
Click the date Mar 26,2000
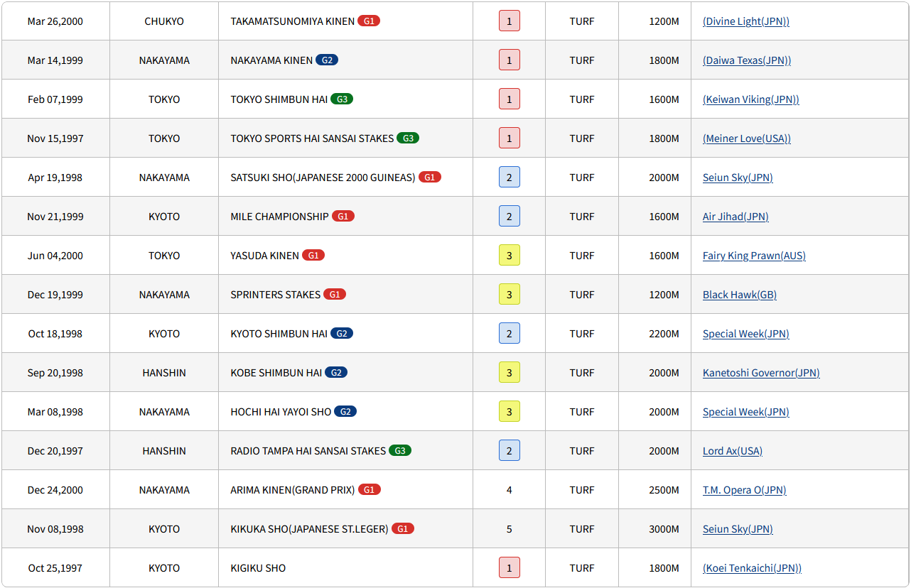pos(55,21)
